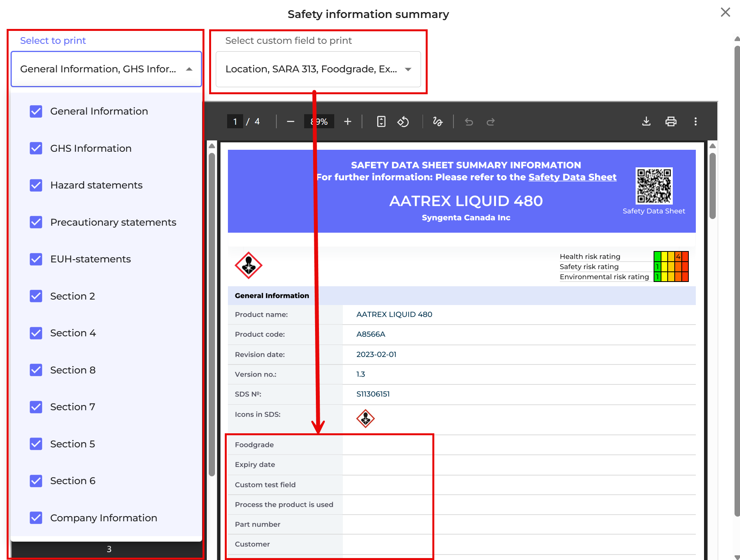Toggle Section 5 checkbox
Viewport: 740px width, 560px height.
[36, 444]
